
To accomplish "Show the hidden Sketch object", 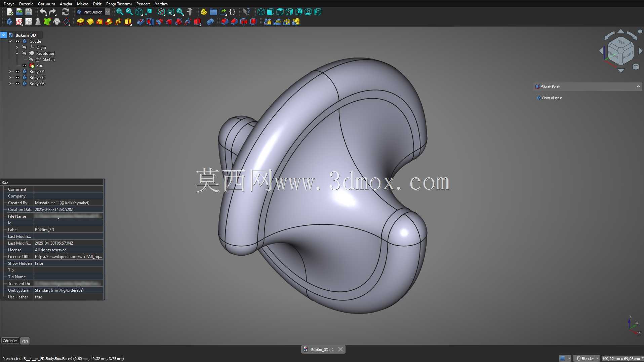I will coord(31,60).
